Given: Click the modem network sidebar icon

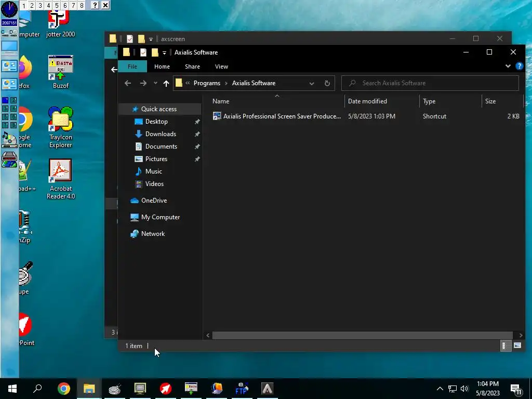Looking at the screenshot, I should 9,159.
